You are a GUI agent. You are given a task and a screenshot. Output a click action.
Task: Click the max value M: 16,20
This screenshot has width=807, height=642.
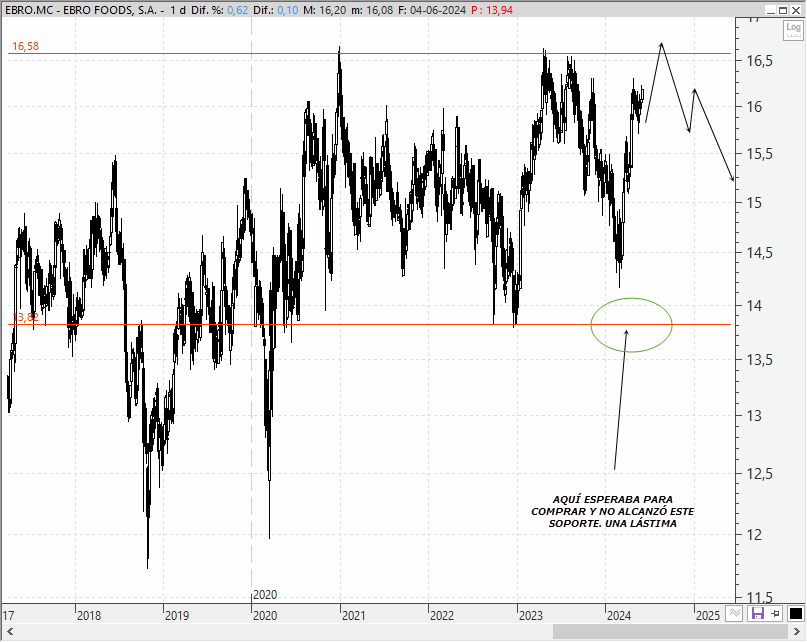click(324, 10)
